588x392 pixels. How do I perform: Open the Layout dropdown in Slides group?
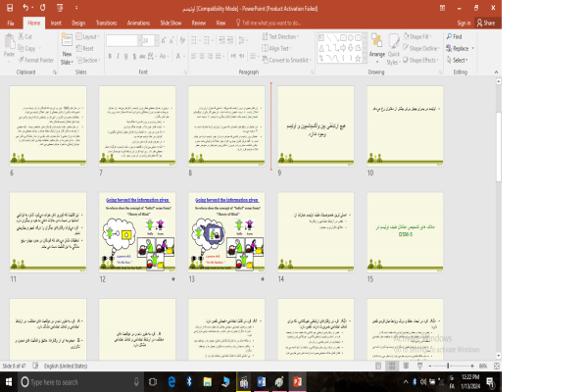pos(89,36)
